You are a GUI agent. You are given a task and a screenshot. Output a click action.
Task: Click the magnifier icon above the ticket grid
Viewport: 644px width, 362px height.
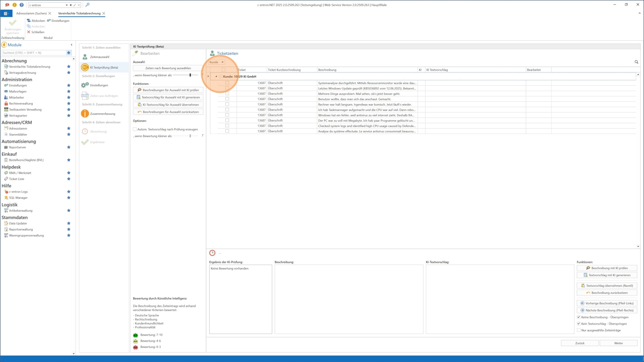[x=636, y=62]
